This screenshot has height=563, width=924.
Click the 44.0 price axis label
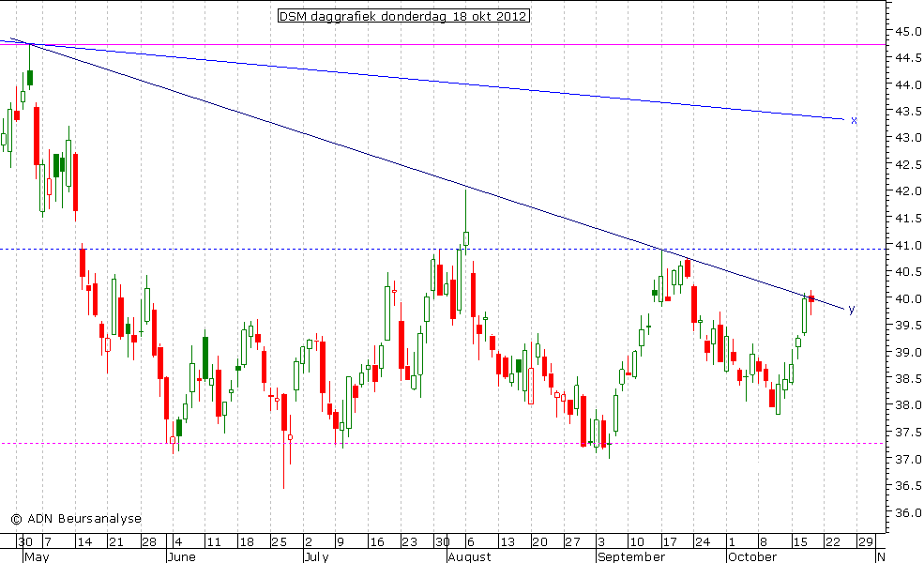pyautogui.click(x=908, y=84)
